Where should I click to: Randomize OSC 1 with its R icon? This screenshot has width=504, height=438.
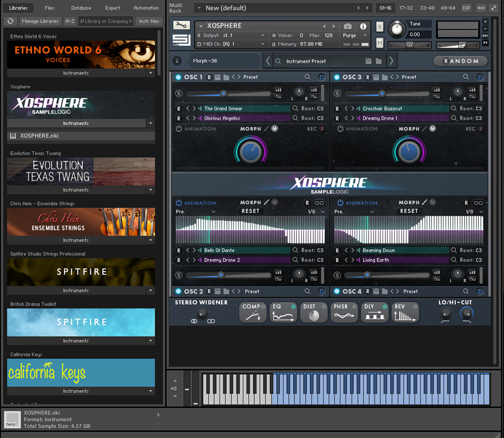(x=209, y=77)
